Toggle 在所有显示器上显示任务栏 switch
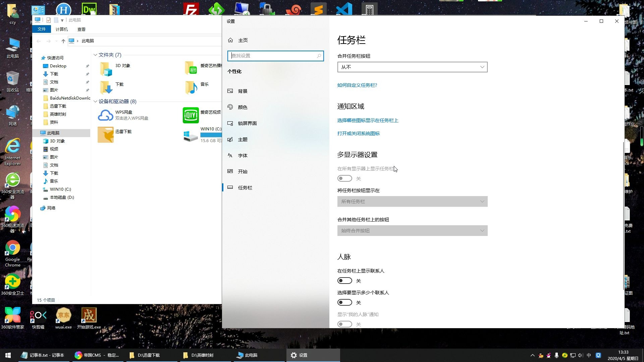Image resolution: width=644 pixels, height=362 pixels. point(344,178)
